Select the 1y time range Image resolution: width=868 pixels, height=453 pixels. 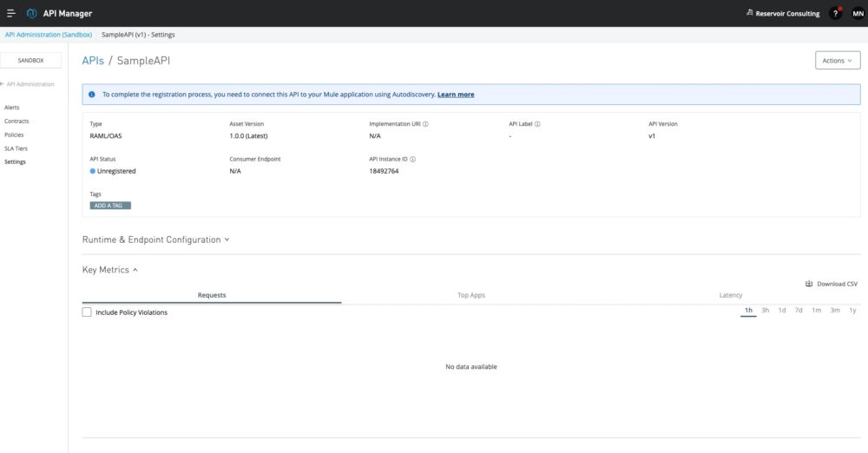pos(852,311)
